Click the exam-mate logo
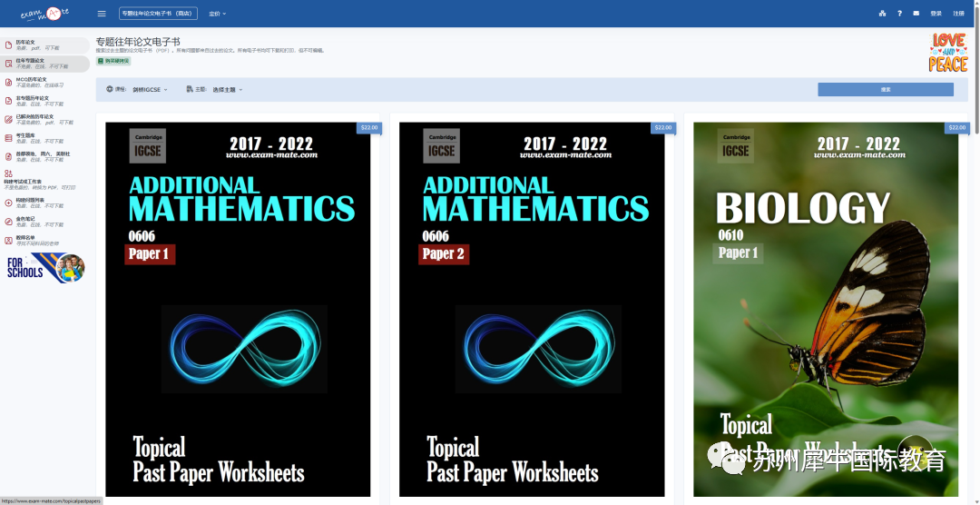This screenshot has height=505, width=980. point(44,13)
